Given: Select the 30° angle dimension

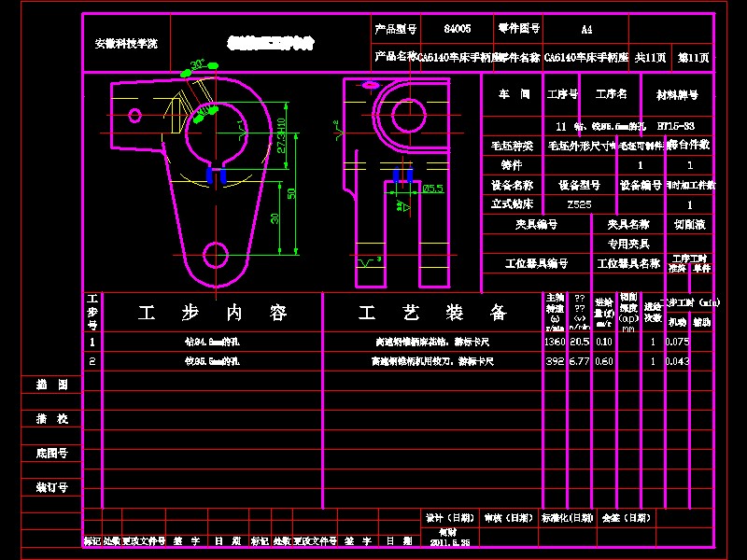Looking at the screenshot, I should pyautogui.click(x=197, y=64).
